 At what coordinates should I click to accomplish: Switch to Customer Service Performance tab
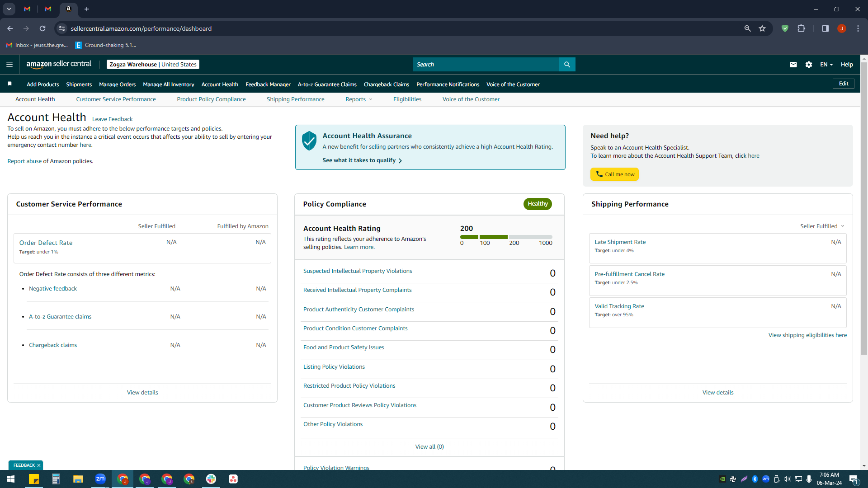[x=116, y=99]
